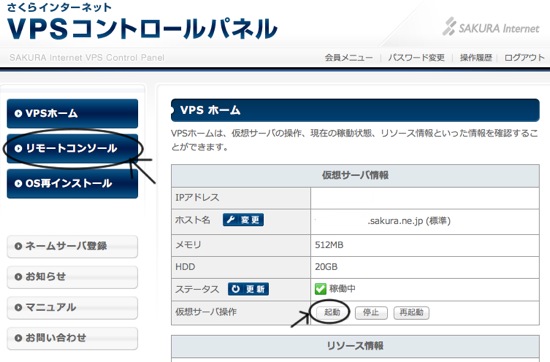
Task: Open the マニュアル sidebar entry
Action: pos(72,308)
